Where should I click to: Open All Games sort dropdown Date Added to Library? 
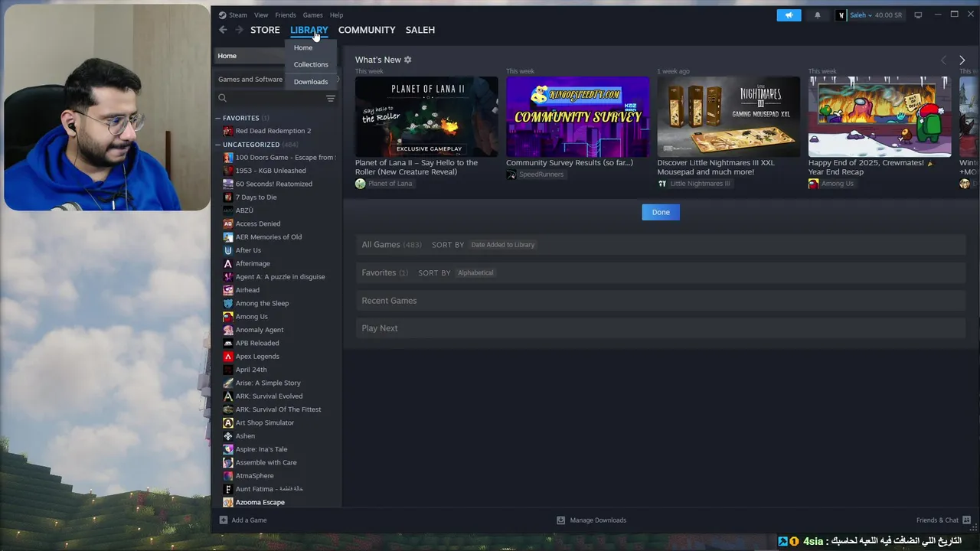(503, 245)
